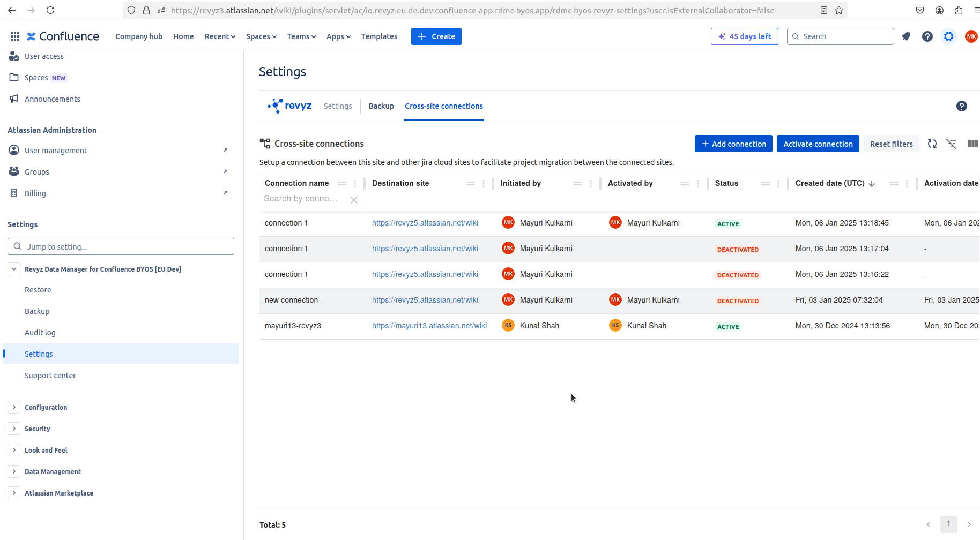Expand the Look and Feel section
Viewport: 980px width, 540px height.
(14, 450)
